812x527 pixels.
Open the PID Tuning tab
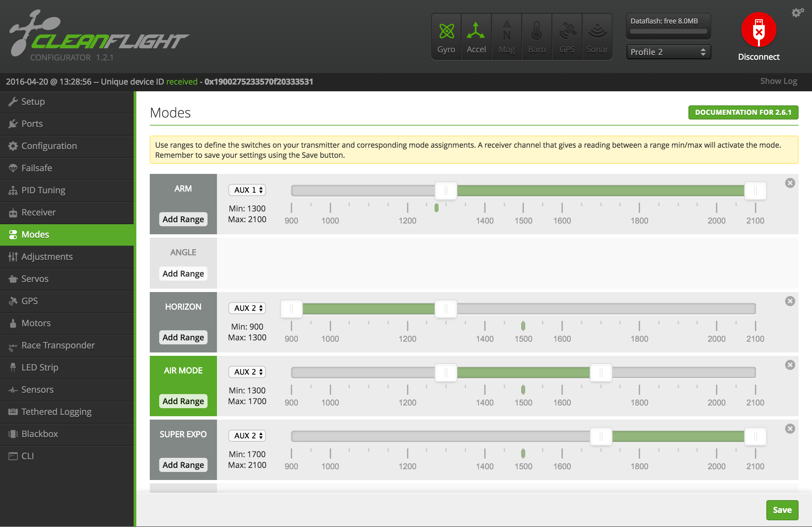click(43, 190)
